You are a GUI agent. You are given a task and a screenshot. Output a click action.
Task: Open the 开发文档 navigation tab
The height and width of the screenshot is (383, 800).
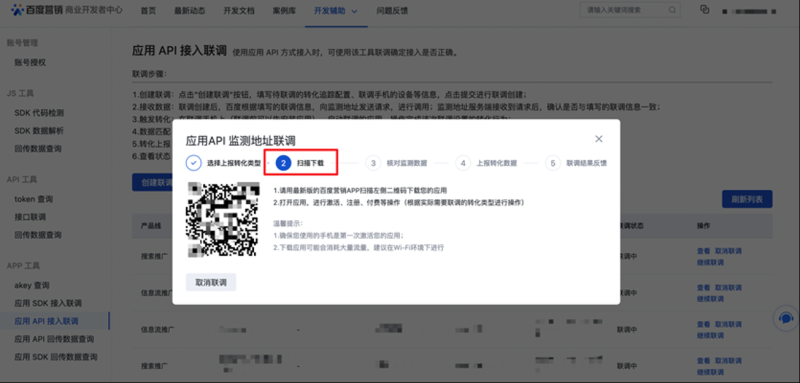pyautogui.click(x=239, y=11)
